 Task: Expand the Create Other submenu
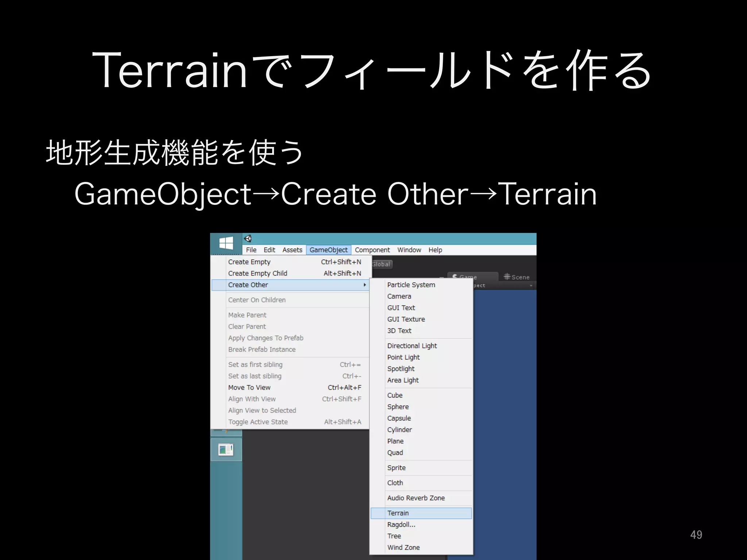pos(290,285)
